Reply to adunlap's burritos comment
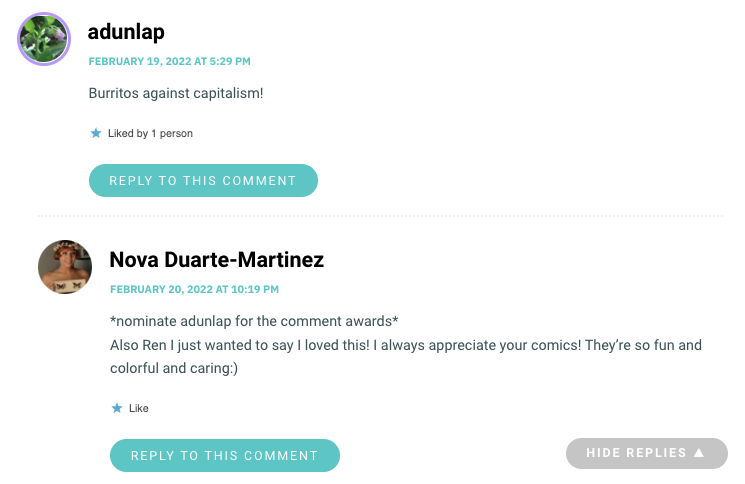This screenshot has height=484, width=745. (203, 180)
